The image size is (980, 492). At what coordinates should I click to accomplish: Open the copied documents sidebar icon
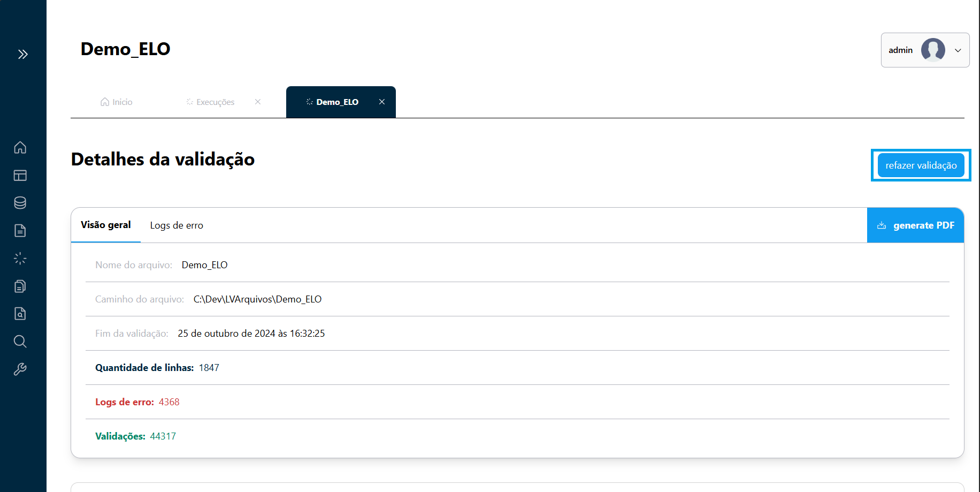click(x=20, y=286)
